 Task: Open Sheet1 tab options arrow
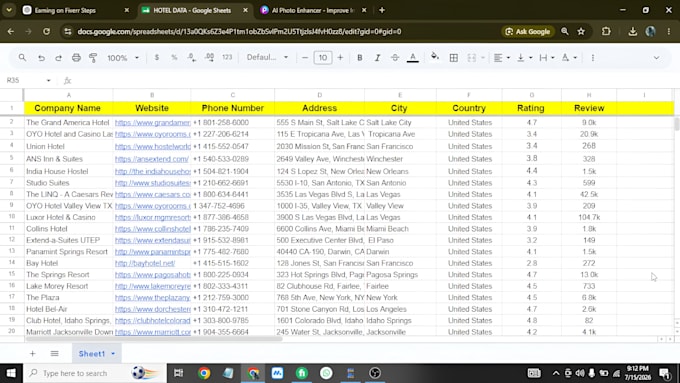113,354
